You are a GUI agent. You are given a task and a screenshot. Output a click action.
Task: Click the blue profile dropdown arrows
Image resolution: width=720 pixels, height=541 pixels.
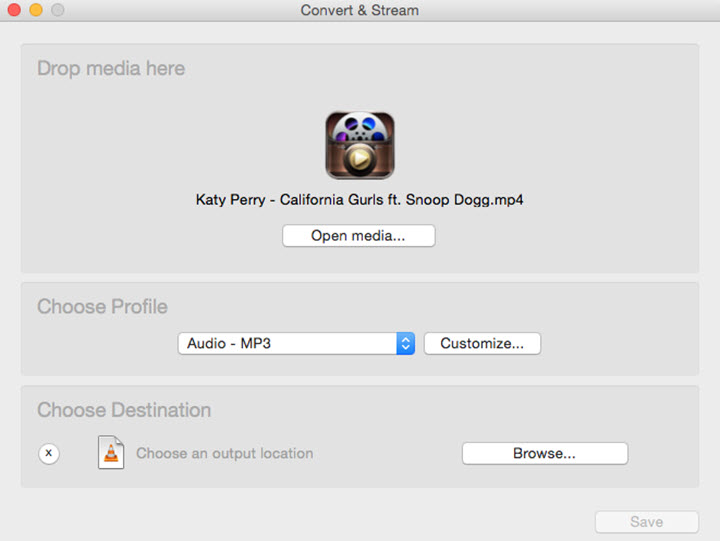pyautogui.click(x=405, y=343)
